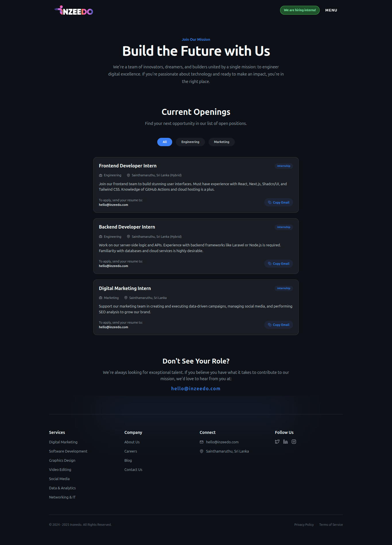392x545 pixels.
Task: Click mail icon beside footer email
Action: (201, 442)
